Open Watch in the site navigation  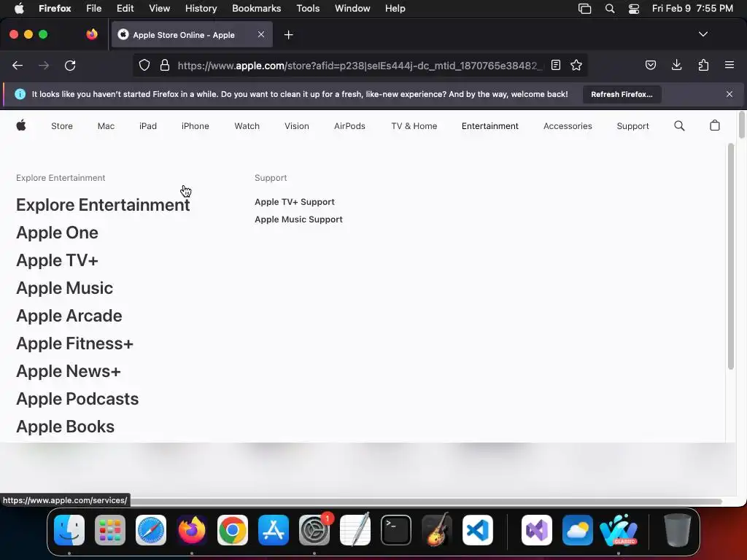coord(247,126)
